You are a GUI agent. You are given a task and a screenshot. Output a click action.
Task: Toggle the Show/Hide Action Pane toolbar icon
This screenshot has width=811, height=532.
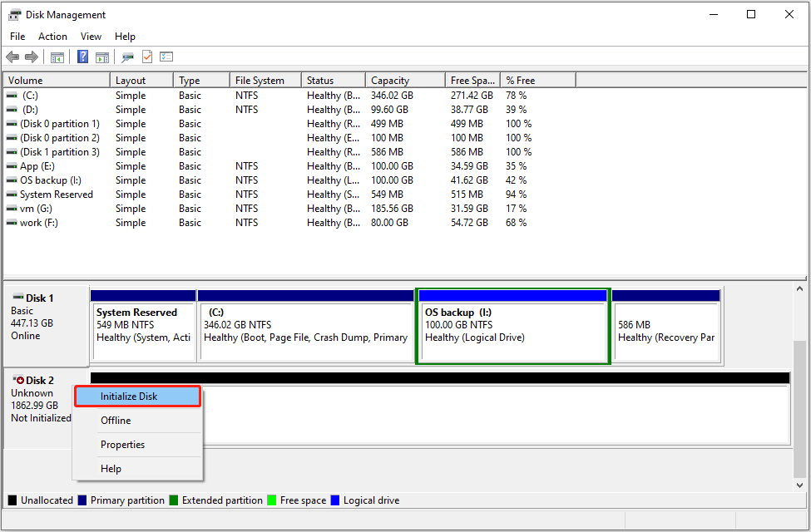(x=101, y=57)
